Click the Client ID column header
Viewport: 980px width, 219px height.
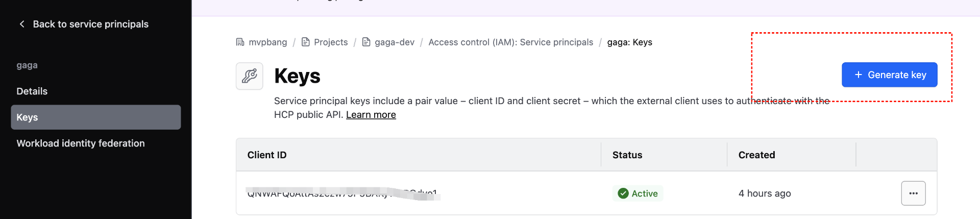coord(267,155)
